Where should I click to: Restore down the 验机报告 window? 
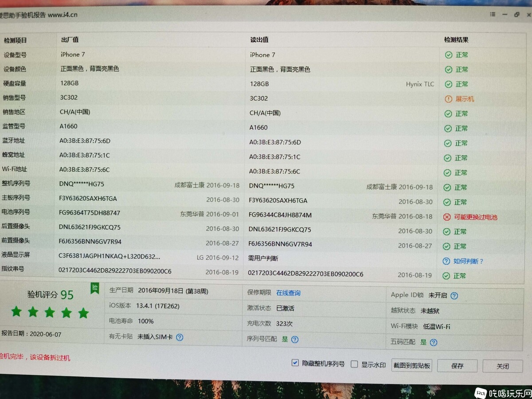(516, 15)
